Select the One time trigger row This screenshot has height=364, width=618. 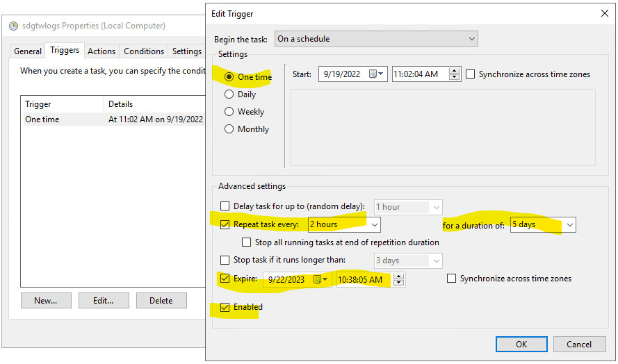(x=63, y=119)
